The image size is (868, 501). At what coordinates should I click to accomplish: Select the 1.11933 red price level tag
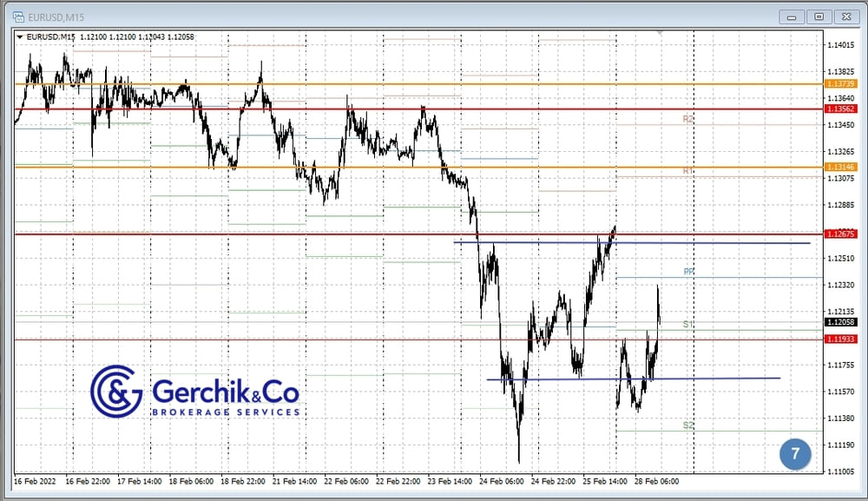click(x=840, y=339)
